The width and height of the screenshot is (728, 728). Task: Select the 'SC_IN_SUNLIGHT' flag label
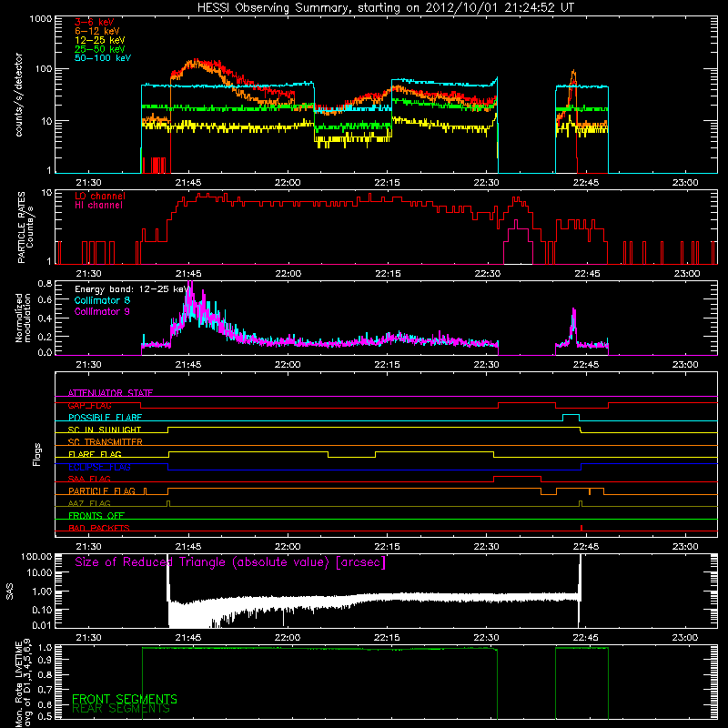click(x=105, y=430)
